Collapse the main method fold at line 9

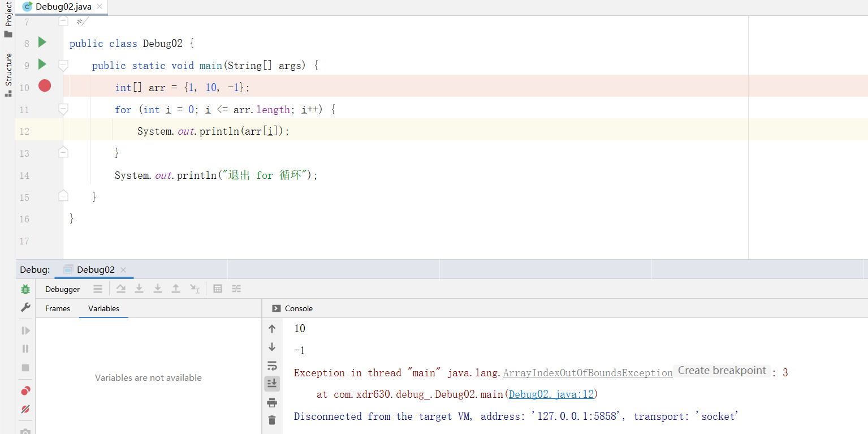(x=63, y=65)
